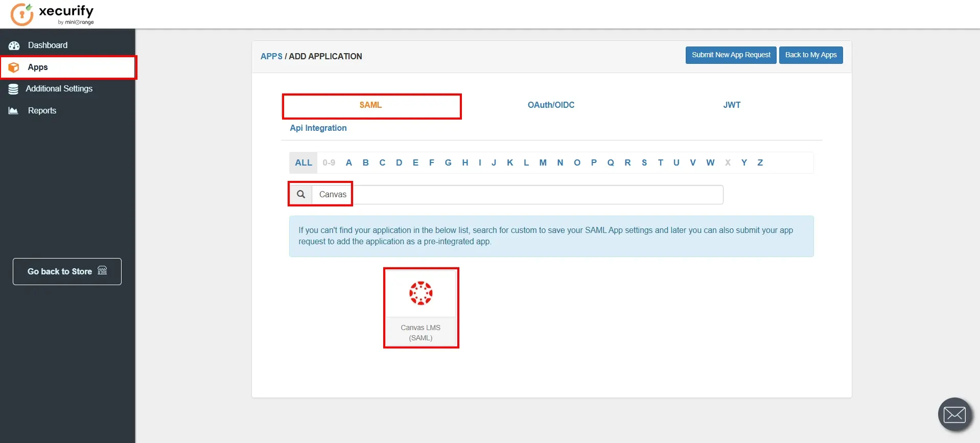The height and width of the screenshot is (443, 980).
Task: Filter apps by letter A
Action: click(x=349, y=162)
